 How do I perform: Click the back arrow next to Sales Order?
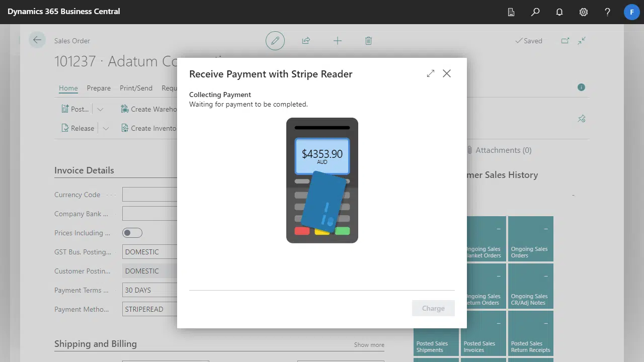(37, 39)
